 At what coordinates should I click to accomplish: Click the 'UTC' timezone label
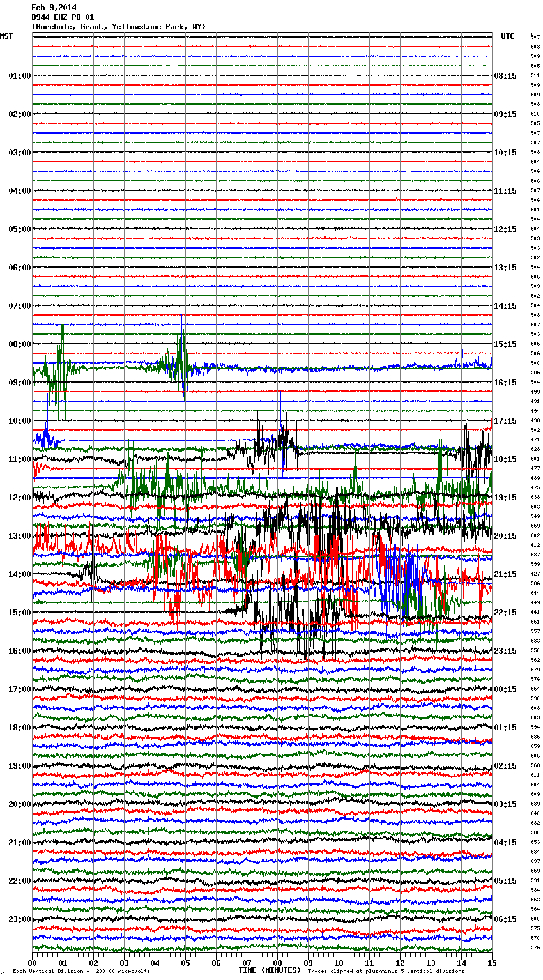tap(508, 36)
